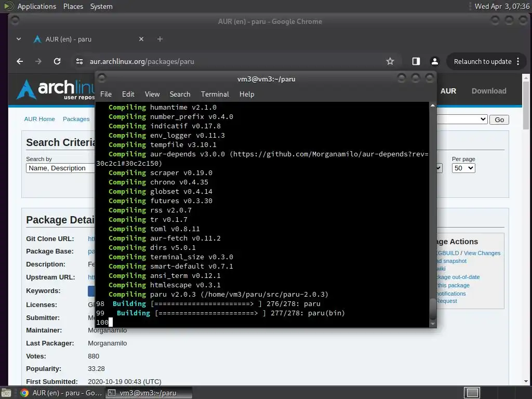Open the Per page 50 dropdown
Image resolution: width=532 pixels, height=399 pixels.
tap(463, 168)
